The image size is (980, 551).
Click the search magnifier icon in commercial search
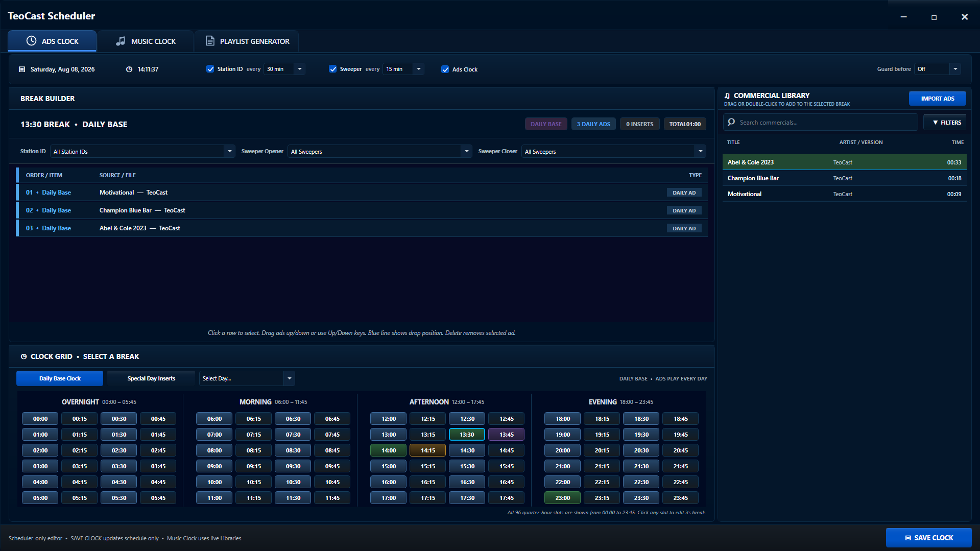[x=731, y=122]
